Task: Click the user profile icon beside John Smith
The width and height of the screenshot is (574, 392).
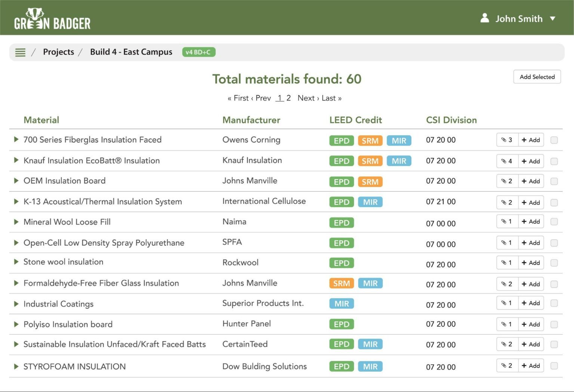Action: click(x=485, y=18)
